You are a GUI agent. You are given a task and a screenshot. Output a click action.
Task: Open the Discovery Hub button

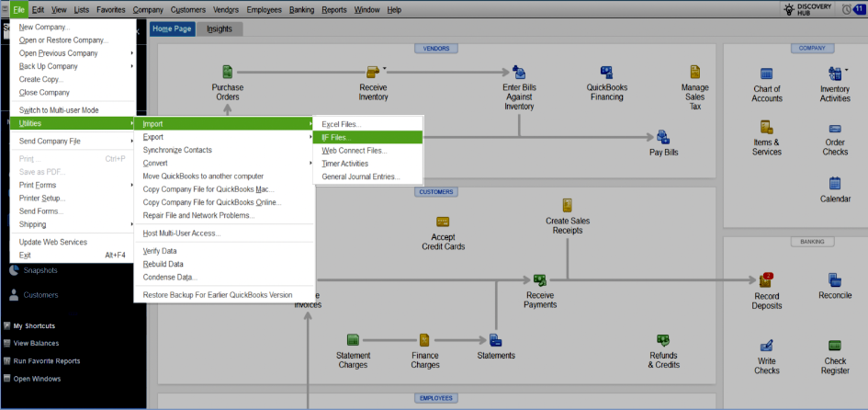802,9
